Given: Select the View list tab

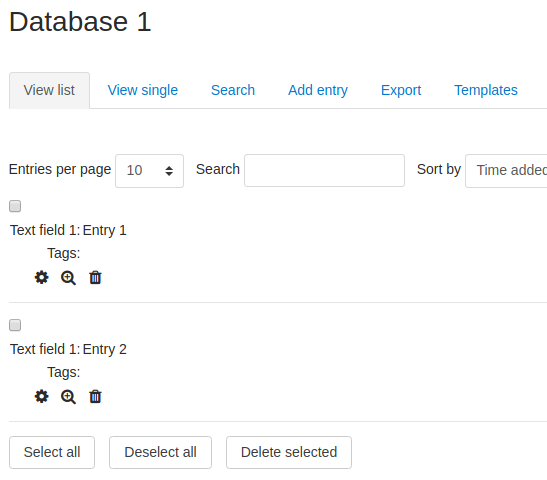Looking at the screenshot, I should [x=49, y=90].
